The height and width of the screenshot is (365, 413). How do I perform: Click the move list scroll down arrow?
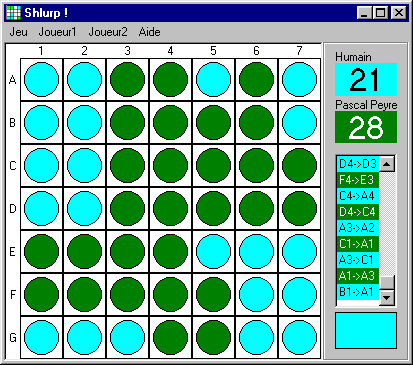pyautogui.click(x=387, y=297)
